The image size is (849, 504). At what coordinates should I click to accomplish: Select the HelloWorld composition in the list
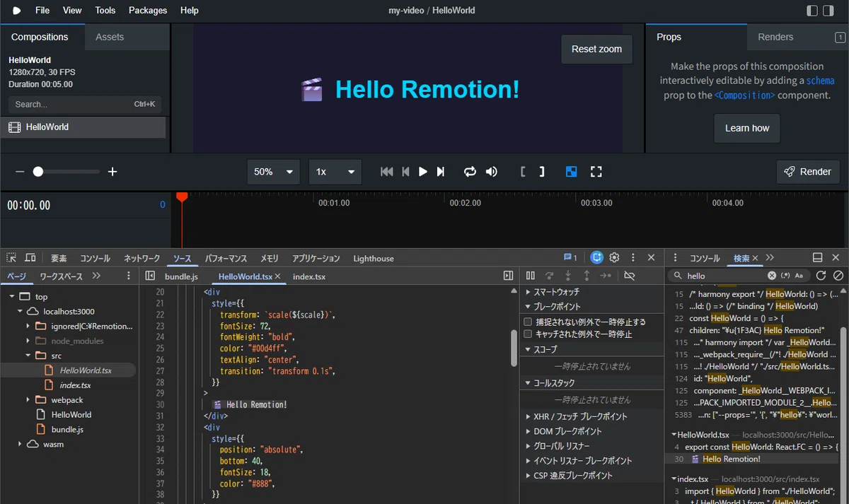(x=83, y=127)
